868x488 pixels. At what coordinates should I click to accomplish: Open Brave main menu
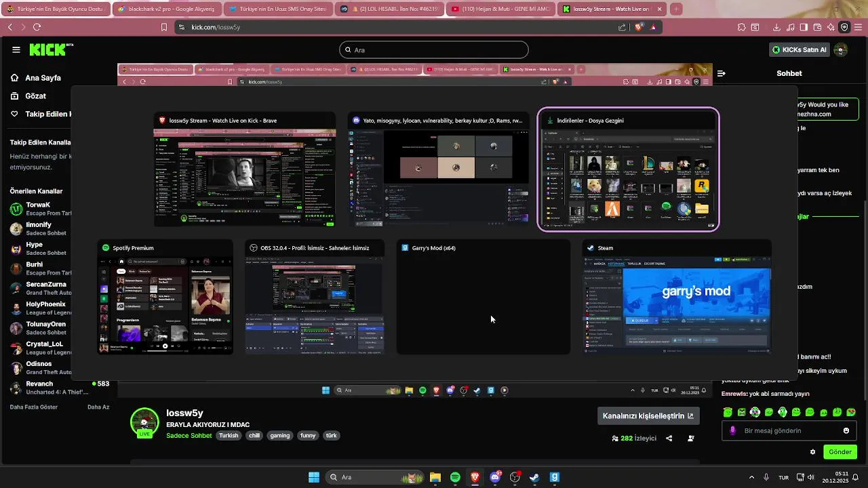pos(858,27)
